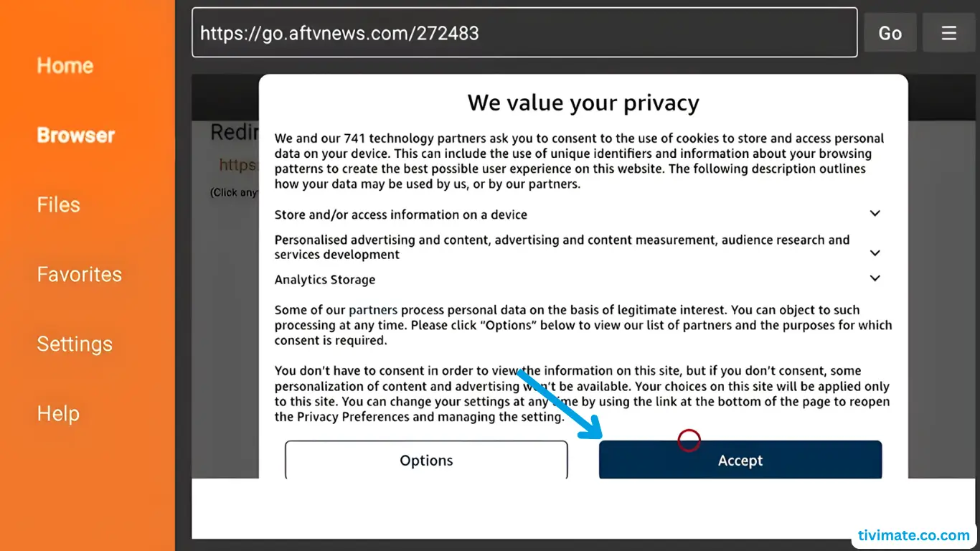This screenshot has width=980, height=551.
Task: Select the go.aftvnews.com URL text
Action: 339,33
